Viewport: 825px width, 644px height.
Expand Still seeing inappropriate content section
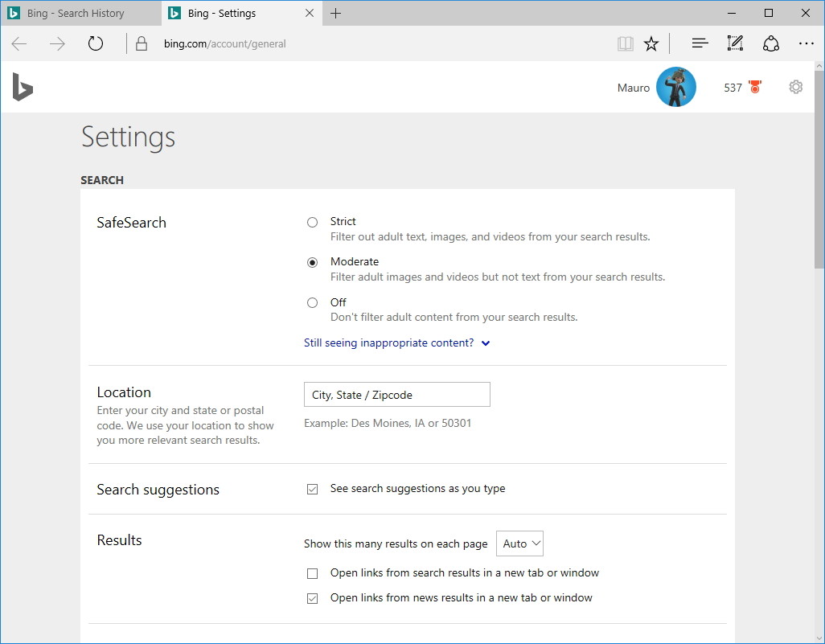397,343
